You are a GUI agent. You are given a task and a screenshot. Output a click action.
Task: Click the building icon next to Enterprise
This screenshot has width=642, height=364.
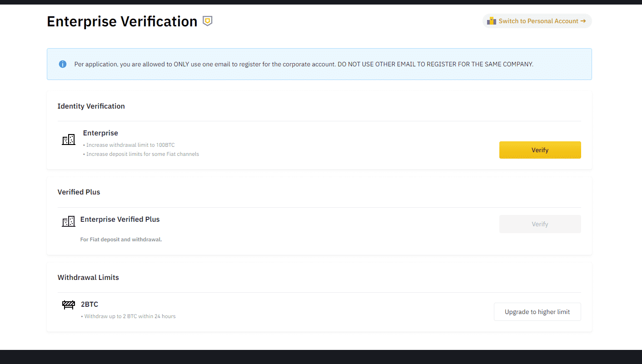tap(69, 140)
